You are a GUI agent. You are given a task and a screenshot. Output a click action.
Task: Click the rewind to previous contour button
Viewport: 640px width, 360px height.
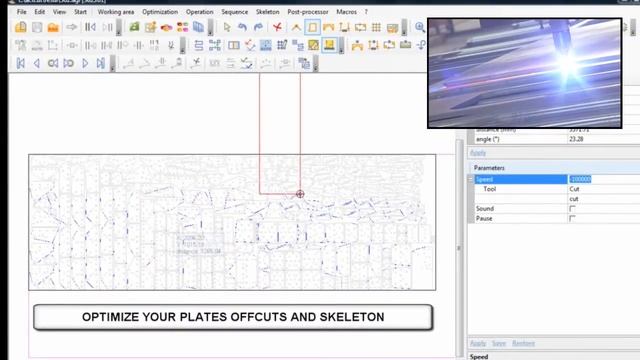click(53, 63)
